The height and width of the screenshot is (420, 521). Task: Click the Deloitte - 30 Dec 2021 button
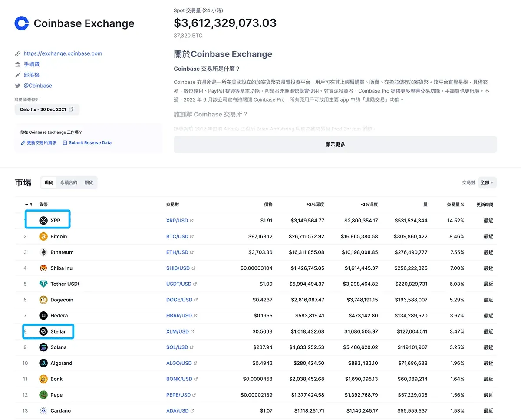point(47,109)
